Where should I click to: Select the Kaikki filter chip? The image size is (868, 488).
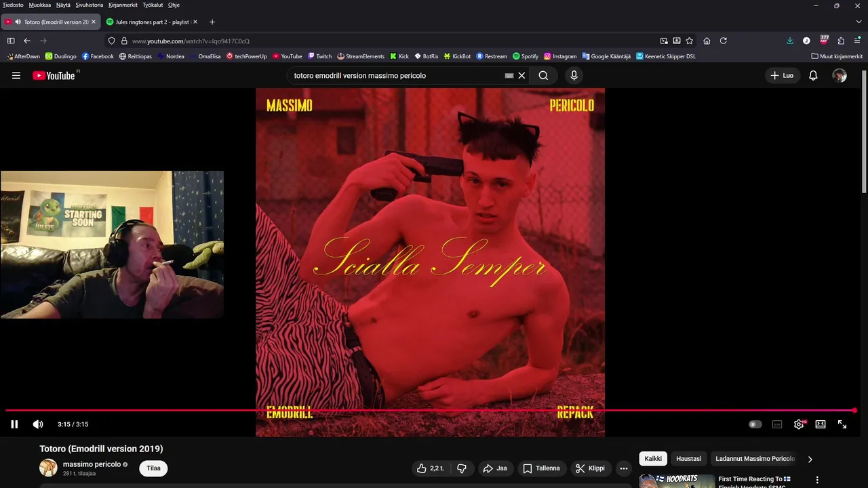click(653, 459)
